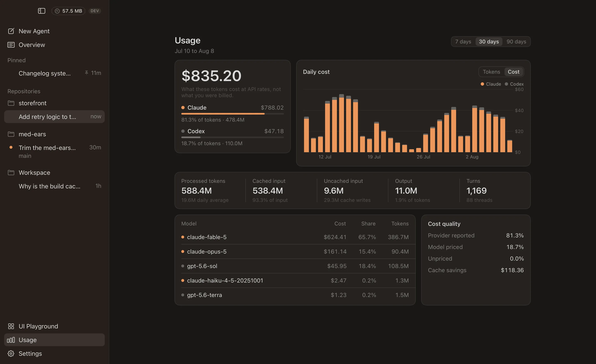Click the pin icon beside Changelog thread
The image size is (596, 364).
click(86, 73)
